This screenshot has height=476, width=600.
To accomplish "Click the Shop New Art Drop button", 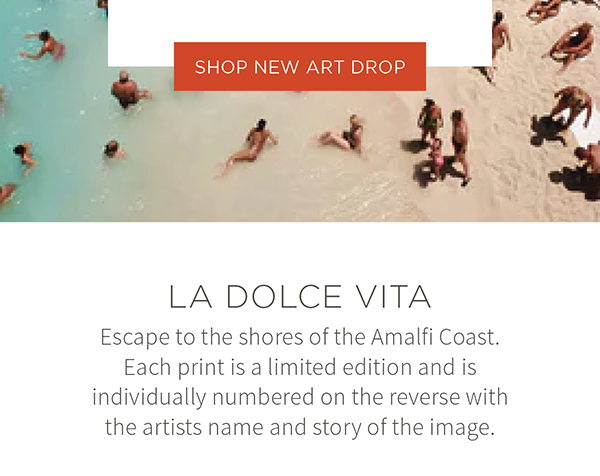I will tap(300, 67).
